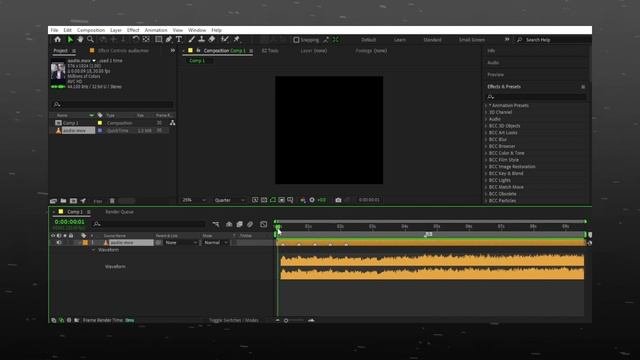Click the flowchart icon next to Comp 1
The image size is (640, 360).
click(172, 123)
